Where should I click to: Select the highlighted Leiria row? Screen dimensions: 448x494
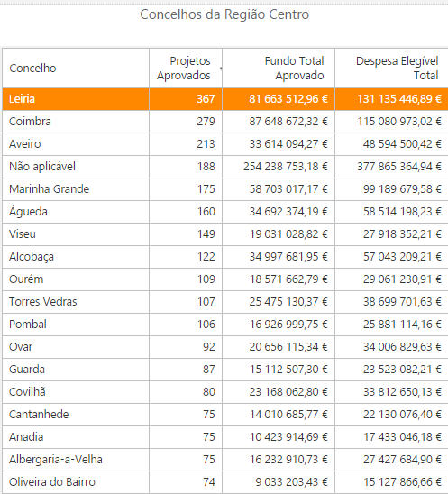pyautogui.click(x=225, y=99)
